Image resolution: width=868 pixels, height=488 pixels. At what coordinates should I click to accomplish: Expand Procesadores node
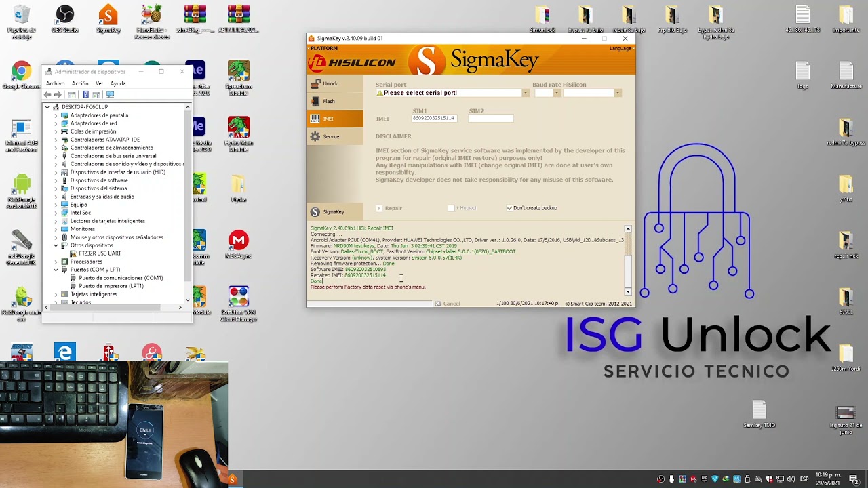(56, 262)
